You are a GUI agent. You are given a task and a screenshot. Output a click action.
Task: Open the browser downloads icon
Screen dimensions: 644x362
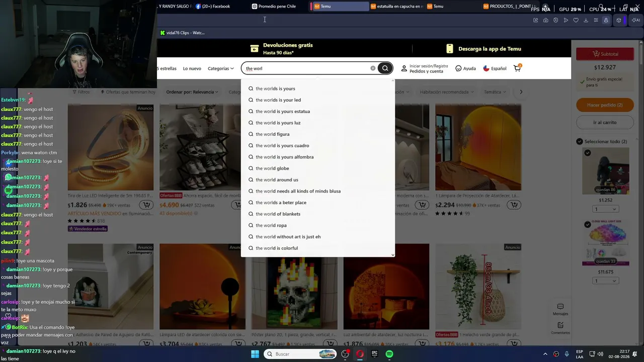click(x=586, y=20)
